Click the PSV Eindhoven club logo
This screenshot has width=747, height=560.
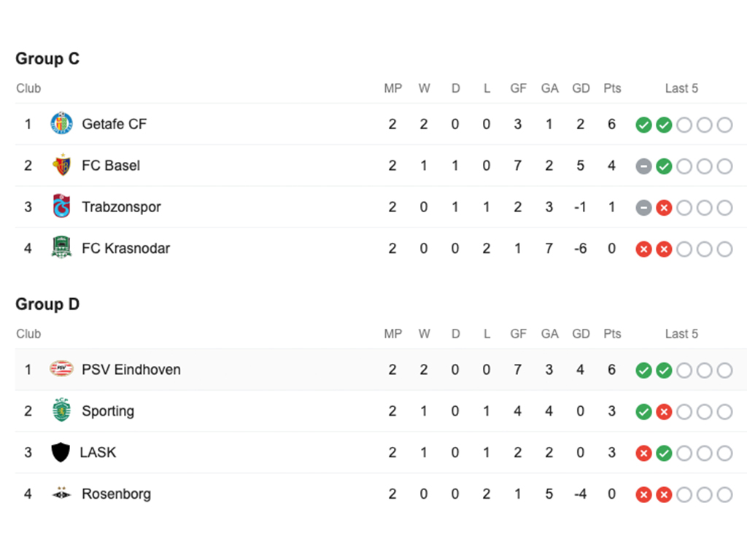pos(61,369)
